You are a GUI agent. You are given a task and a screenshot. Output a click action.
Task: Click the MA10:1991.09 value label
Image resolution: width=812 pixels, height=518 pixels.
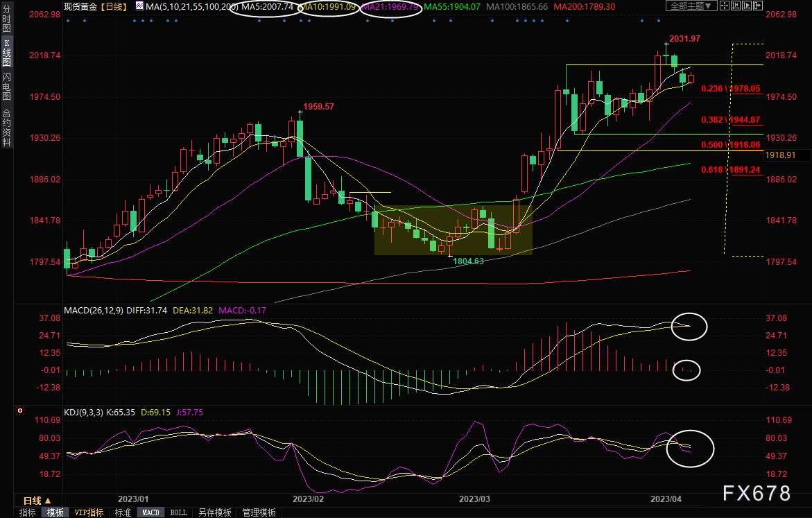pyautogui.click(x=328, y=7)
